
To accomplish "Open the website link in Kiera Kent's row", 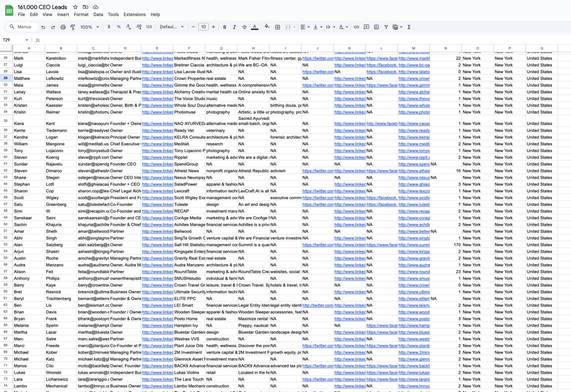I will coord(414,124).
